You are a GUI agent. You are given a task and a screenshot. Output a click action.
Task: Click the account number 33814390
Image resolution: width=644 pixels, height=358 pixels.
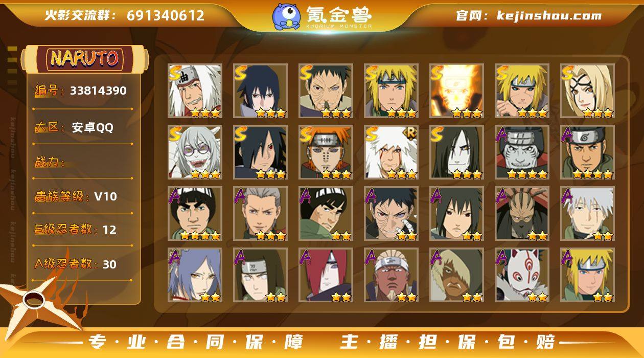pyautogui.click(x=98, y=91)
